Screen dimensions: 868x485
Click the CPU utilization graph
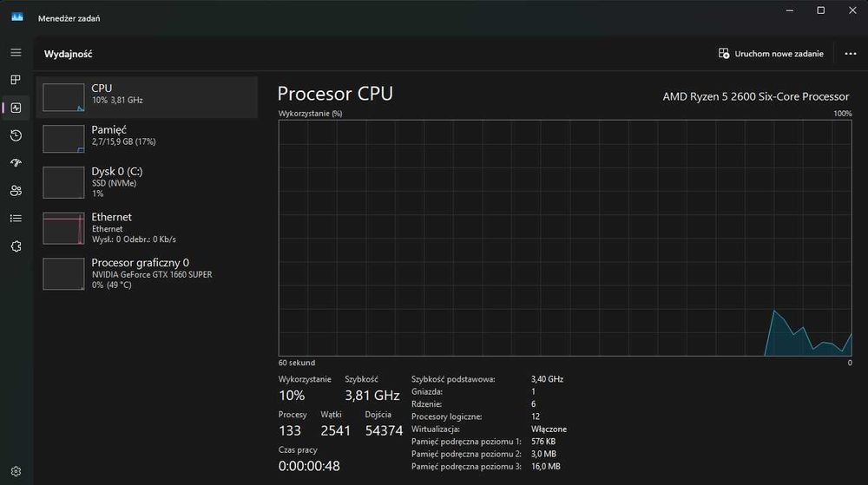click(565, 238)
